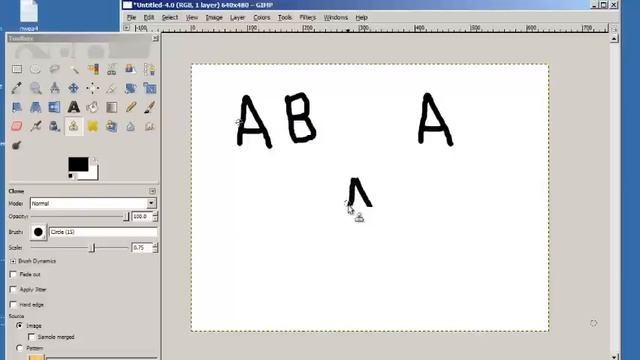640x360 pixels.
Task: Open the Help menu
Action: pos(362,18)
